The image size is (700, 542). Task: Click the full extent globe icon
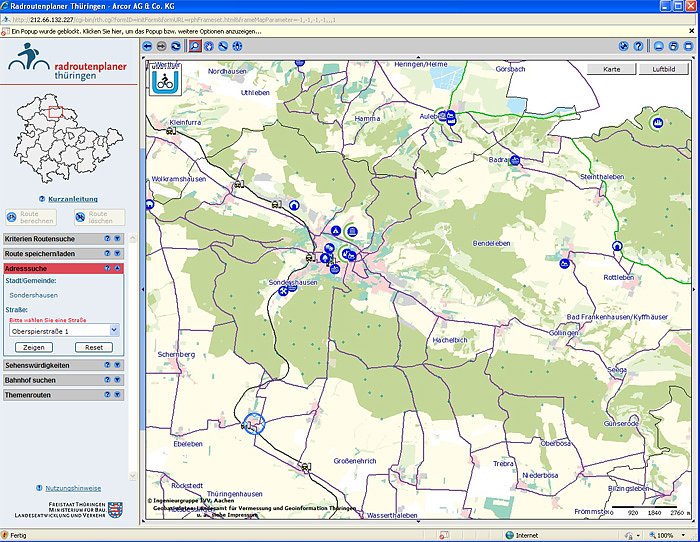point(623,46)
